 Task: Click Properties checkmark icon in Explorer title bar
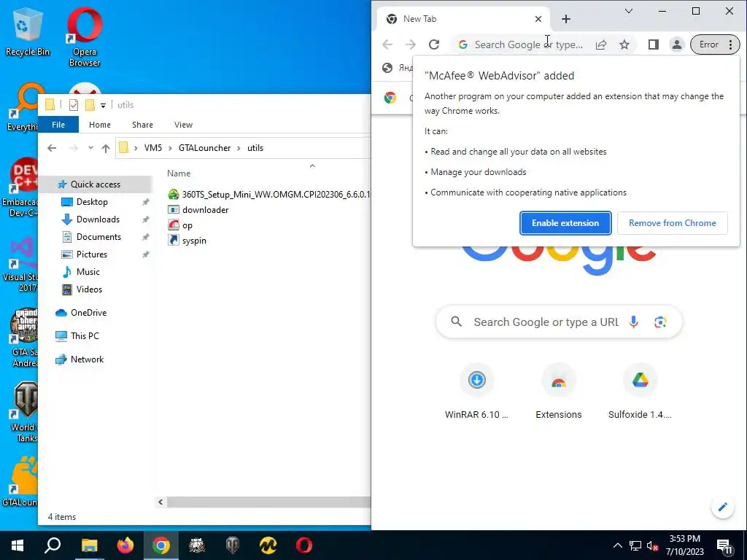(74, 105)
